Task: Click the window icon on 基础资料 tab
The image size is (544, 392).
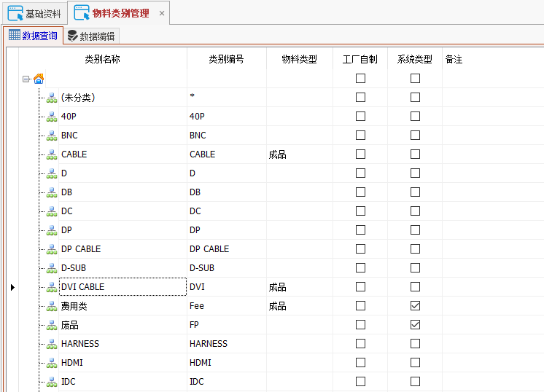Action: 15,13
